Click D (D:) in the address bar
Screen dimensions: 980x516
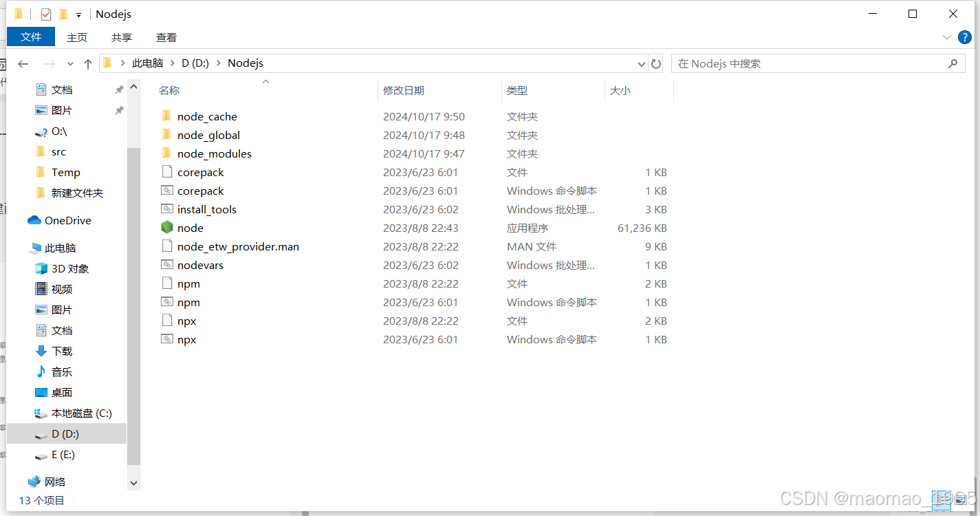pos(195,63)
